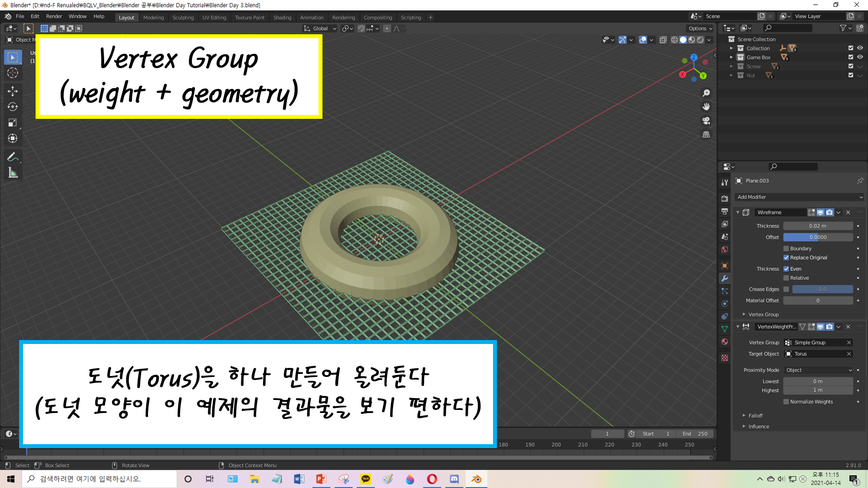Image resolution: width=868 pixels, height=488 pixels.
Task: Hide the Game Box collection with eye icon
Action: coord(860,57)
